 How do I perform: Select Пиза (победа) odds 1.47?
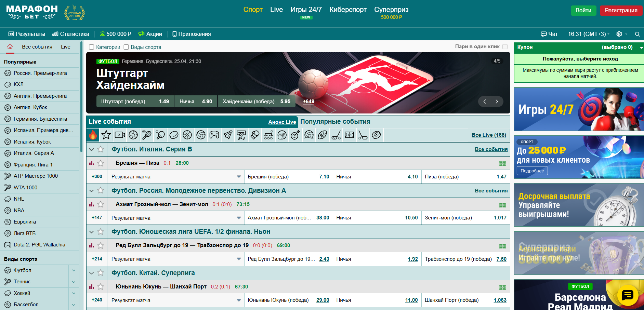501,177
